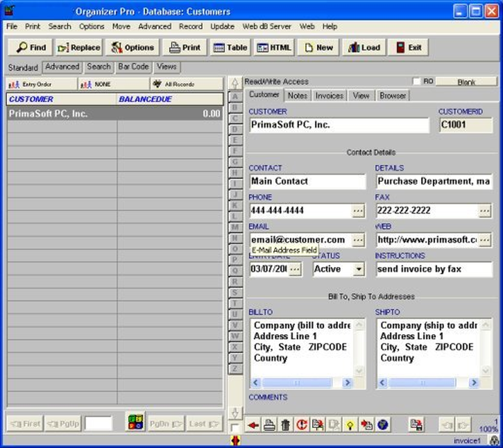
Task: Click the up arrow above the alphabet index
Action: click(235, 83)
